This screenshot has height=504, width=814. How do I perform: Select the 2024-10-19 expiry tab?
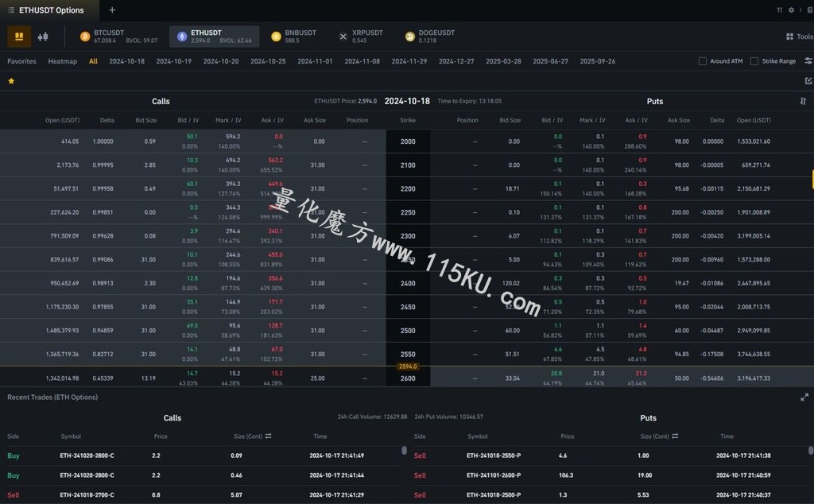coord(174,60)
